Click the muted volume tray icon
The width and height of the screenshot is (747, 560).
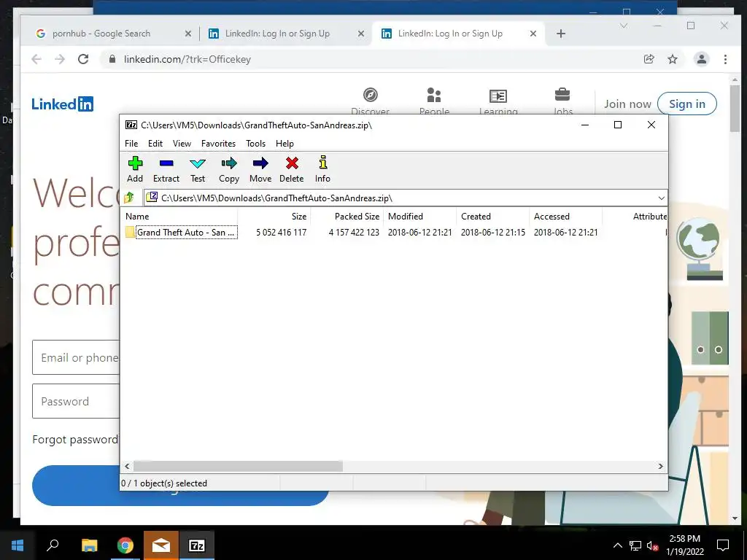[652, 545]
